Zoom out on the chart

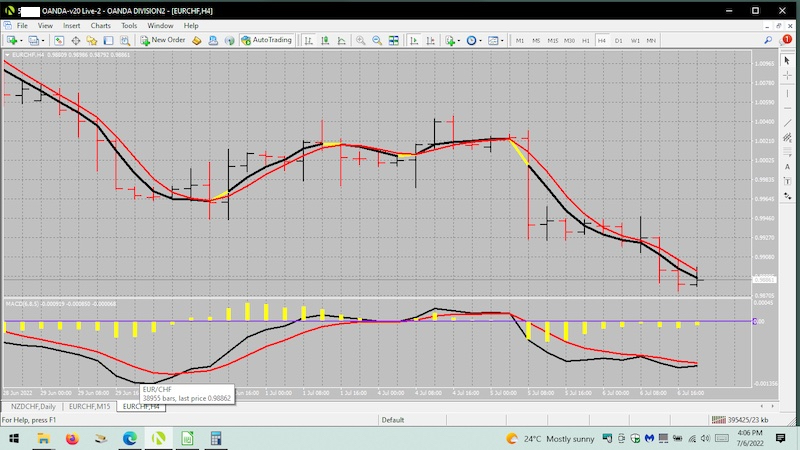point(377,40)
